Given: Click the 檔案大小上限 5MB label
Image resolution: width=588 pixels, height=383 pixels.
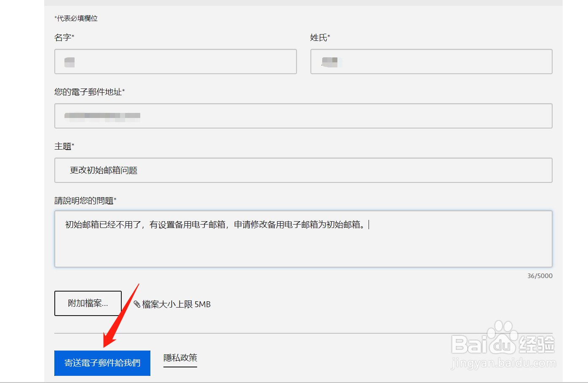Looking at the screenshot, I should [176, 304].
